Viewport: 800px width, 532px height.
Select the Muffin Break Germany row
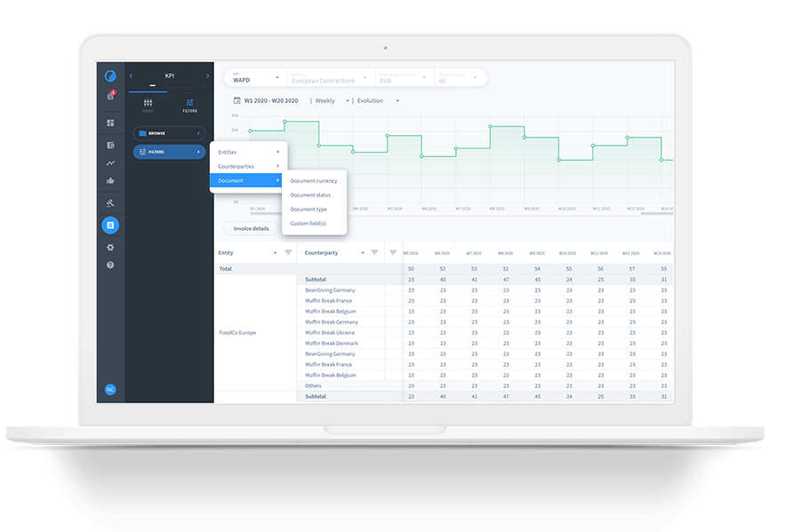click(x=332, y=322)
